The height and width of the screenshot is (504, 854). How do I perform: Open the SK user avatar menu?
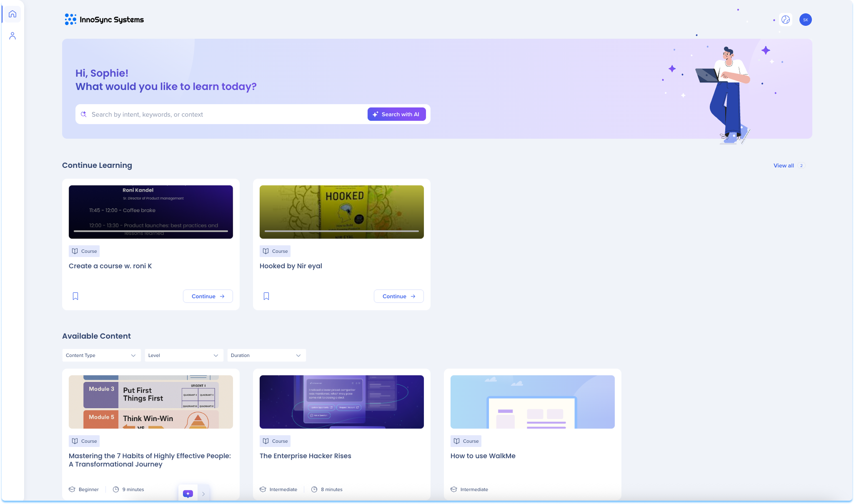pos(805,20)
